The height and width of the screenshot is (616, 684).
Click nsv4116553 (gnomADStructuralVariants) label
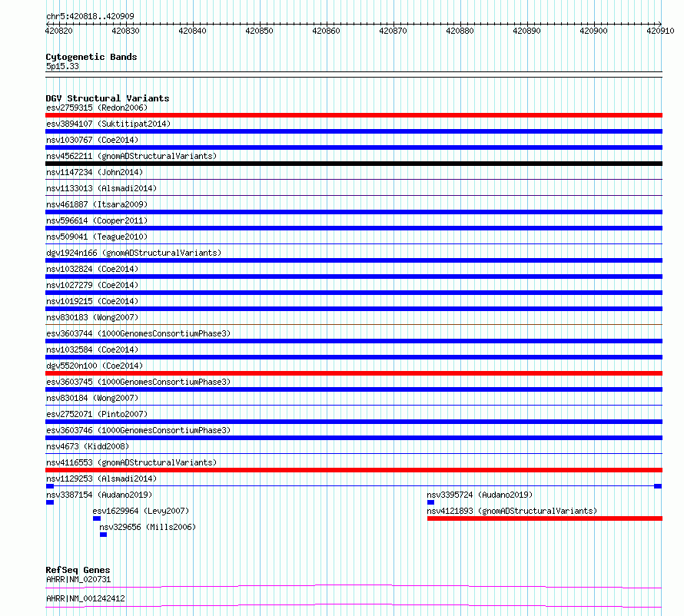click(131, 462)
